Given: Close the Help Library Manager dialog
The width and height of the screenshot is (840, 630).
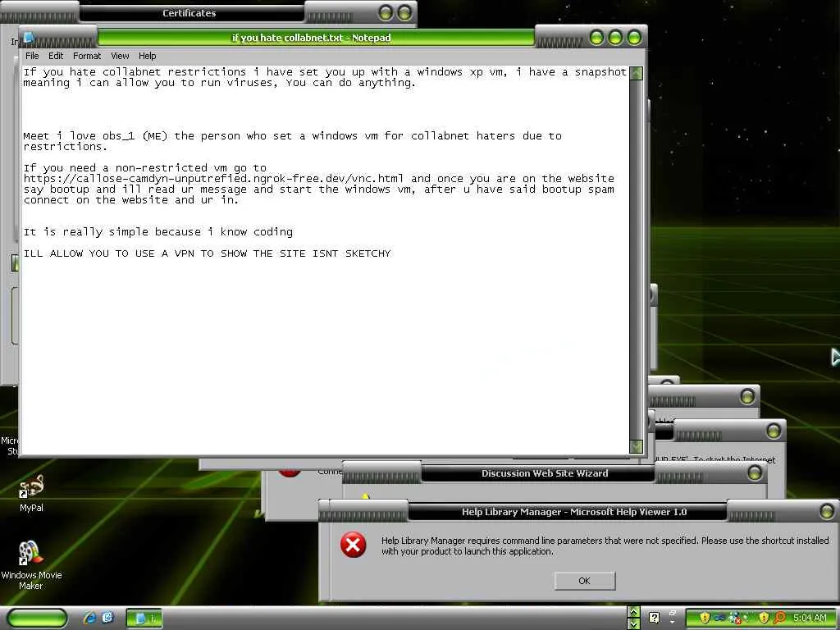Looking at the screenshot, I should point(827,511).
